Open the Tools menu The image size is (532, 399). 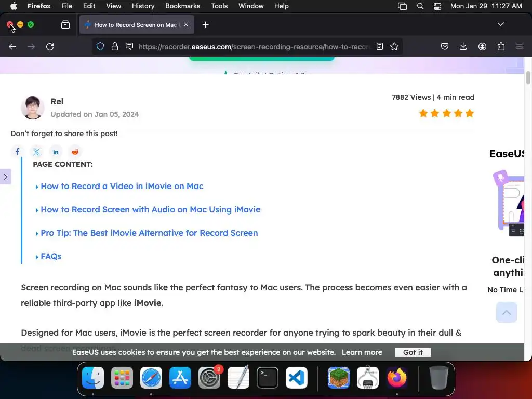(x=219, y=6)
